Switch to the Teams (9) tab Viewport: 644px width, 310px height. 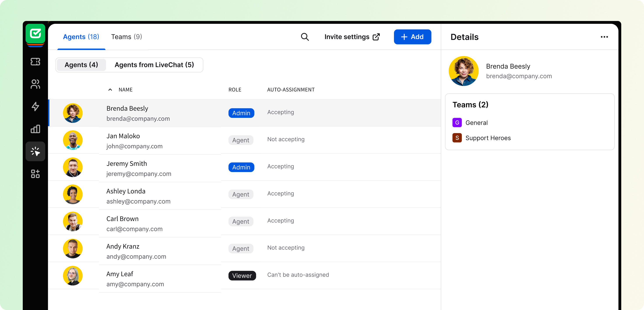126,37
